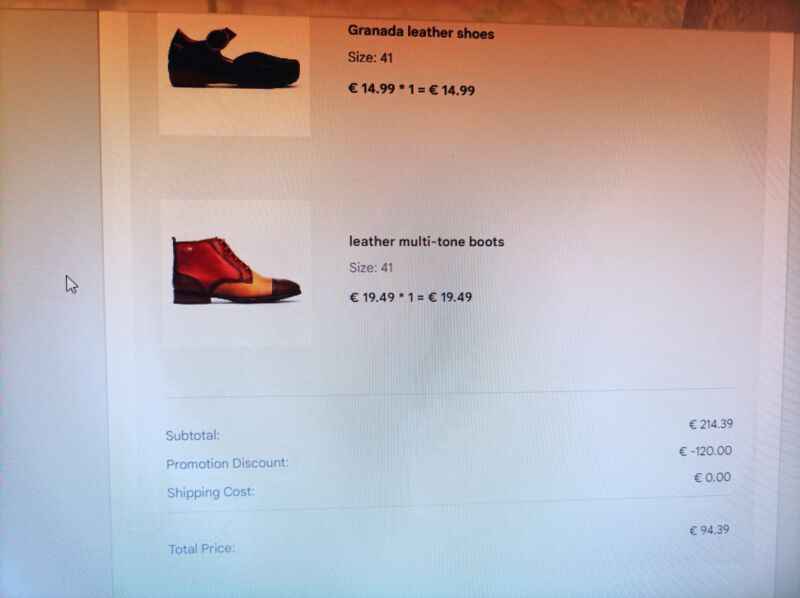Viewport: 800px width, 598px height.
Task: Click the € 19.49 * 1 = € 19.49 price line
Action: tap(411, 297)
